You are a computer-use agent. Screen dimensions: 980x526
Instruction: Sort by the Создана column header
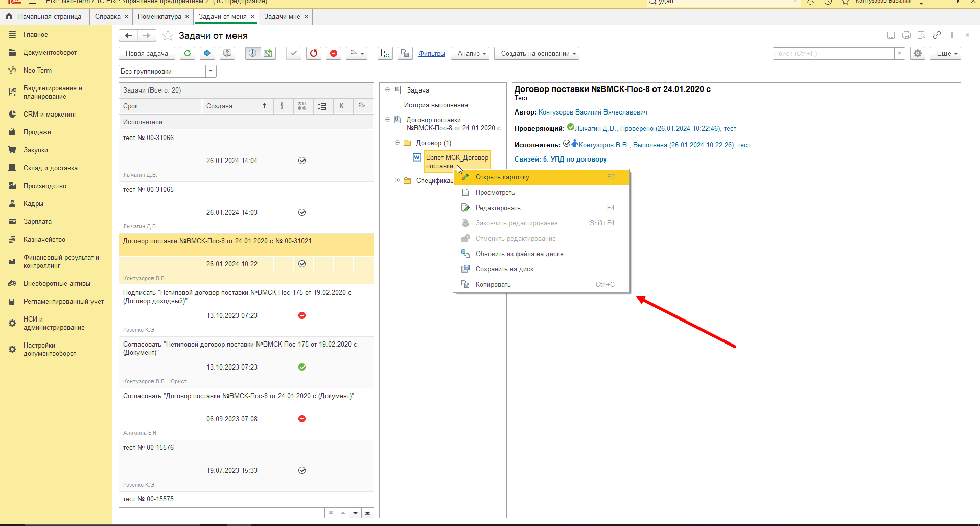(237, 106)
